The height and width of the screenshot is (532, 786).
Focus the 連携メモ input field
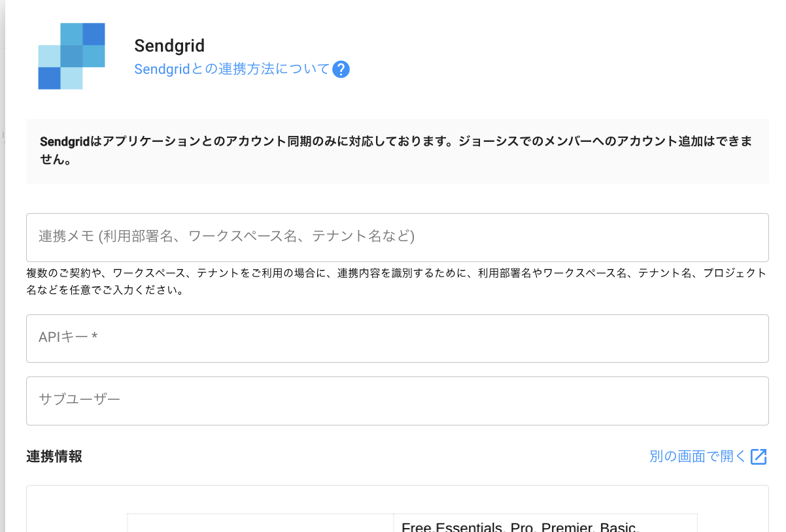click(x=397, y=237)
